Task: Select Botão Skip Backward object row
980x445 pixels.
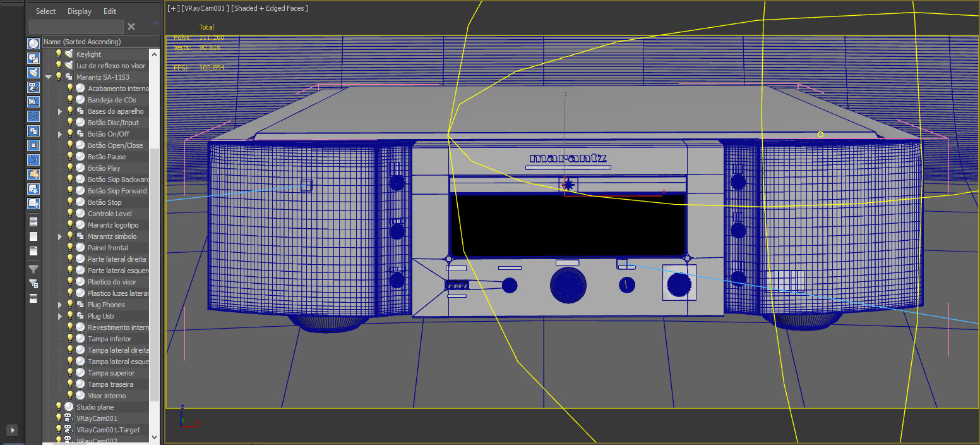Action: [x=118, y=180]
